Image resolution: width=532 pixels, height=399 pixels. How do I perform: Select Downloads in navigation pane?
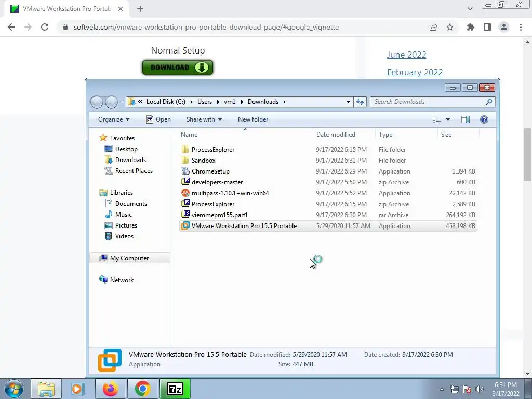[x=125, y=160]
